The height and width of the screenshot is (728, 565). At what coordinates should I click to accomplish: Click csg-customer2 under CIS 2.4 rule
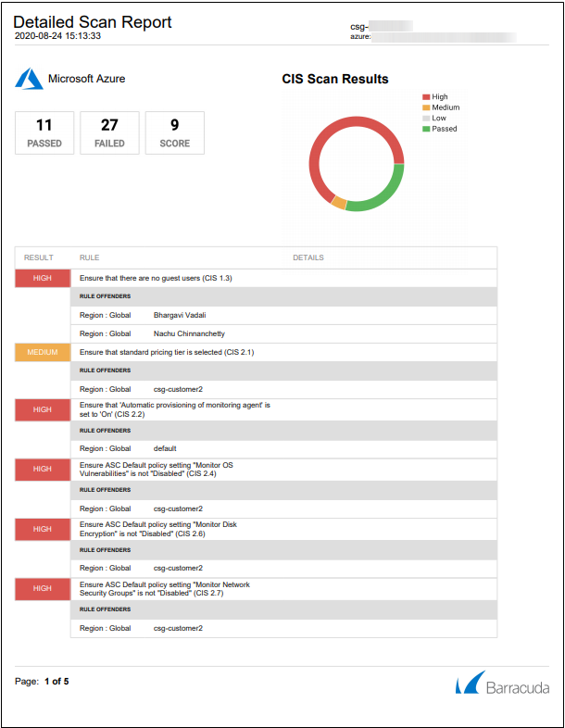178,508
